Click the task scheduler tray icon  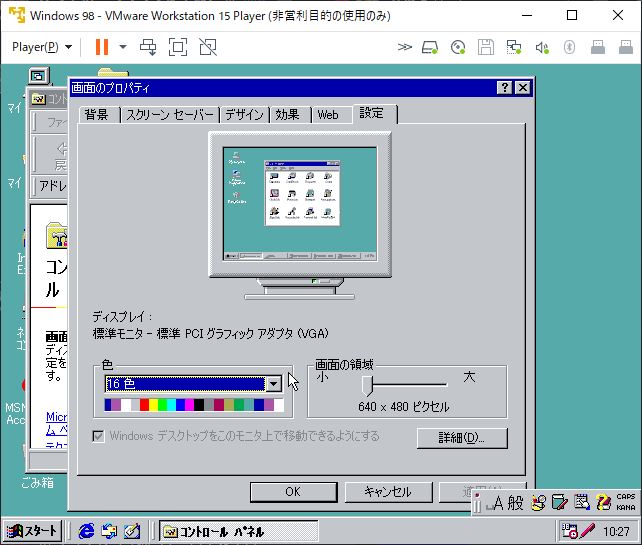(570, 531)
